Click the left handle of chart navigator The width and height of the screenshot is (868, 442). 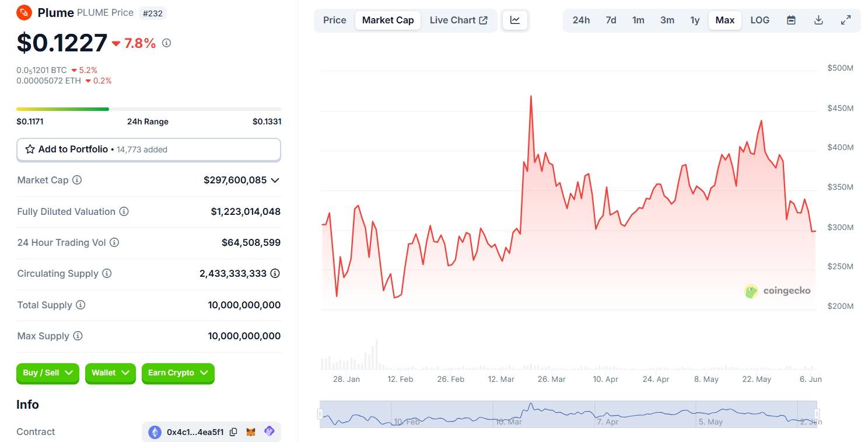tap(320, 414)
